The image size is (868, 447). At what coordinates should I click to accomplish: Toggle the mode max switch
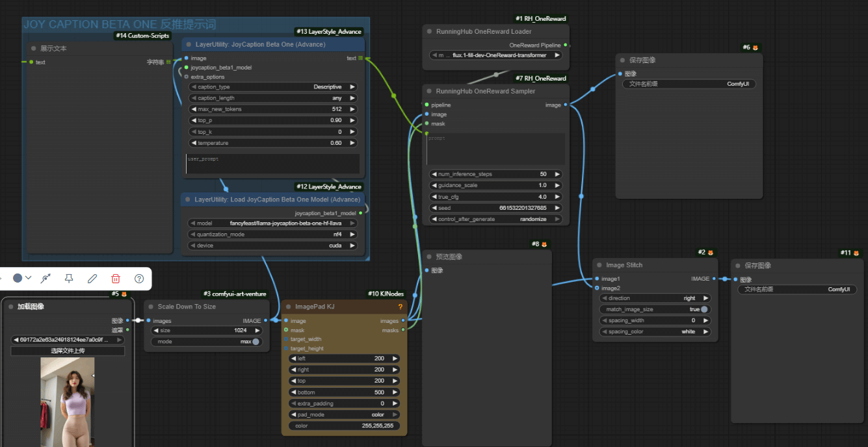point(255,341)
